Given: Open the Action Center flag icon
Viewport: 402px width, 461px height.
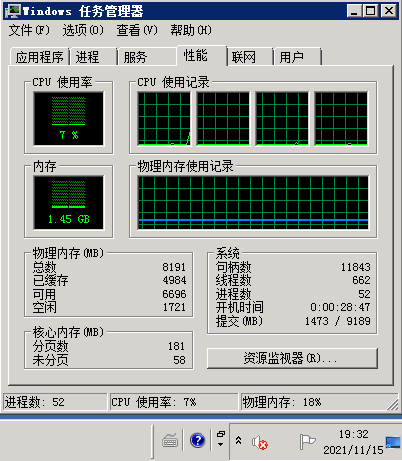Looking at the screenshot, I should click(307, 442).
